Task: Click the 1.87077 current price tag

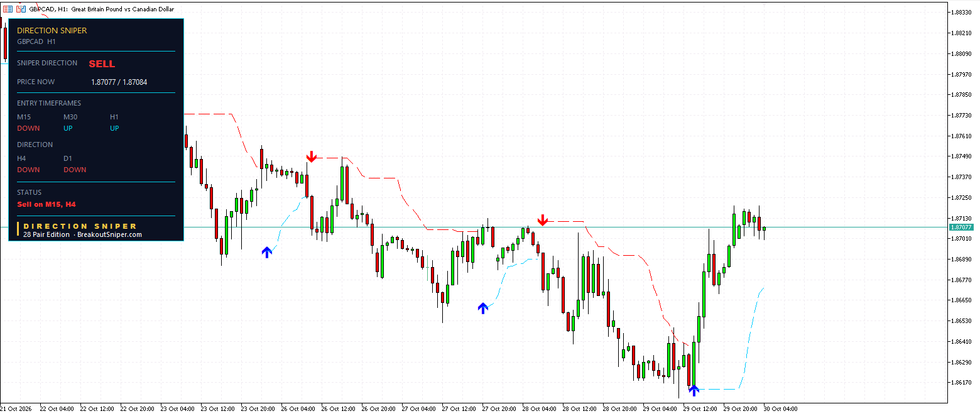Action: pos(961,227)
